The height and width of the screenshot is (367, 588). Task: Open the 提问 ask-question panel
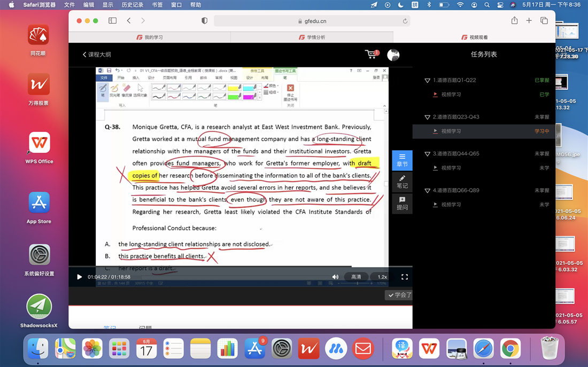[x=402, y=204]
